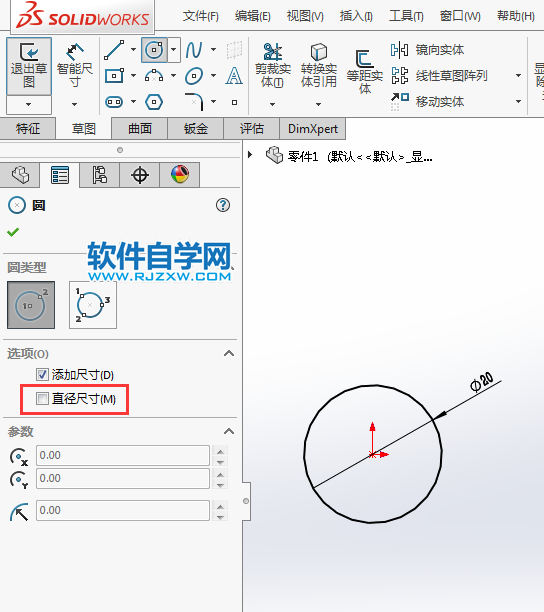The width and height of the screenshot is (544, 612).
Task: Click Linear Sketch Pattern (线性草图阵列) icon
Action: click(x=400, y=75)
